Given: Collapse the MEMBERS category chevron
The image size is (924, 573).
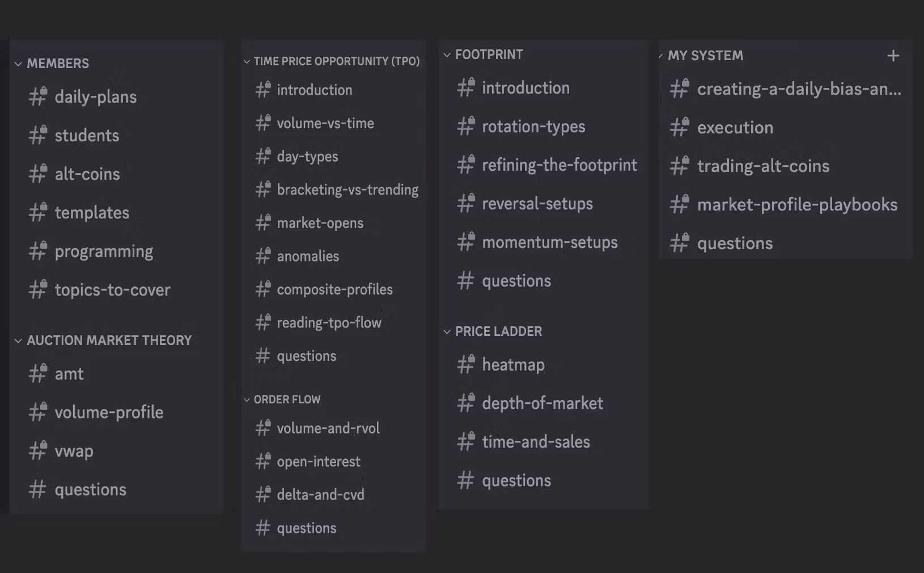Looking at the screenshot, I should [18, 64].
